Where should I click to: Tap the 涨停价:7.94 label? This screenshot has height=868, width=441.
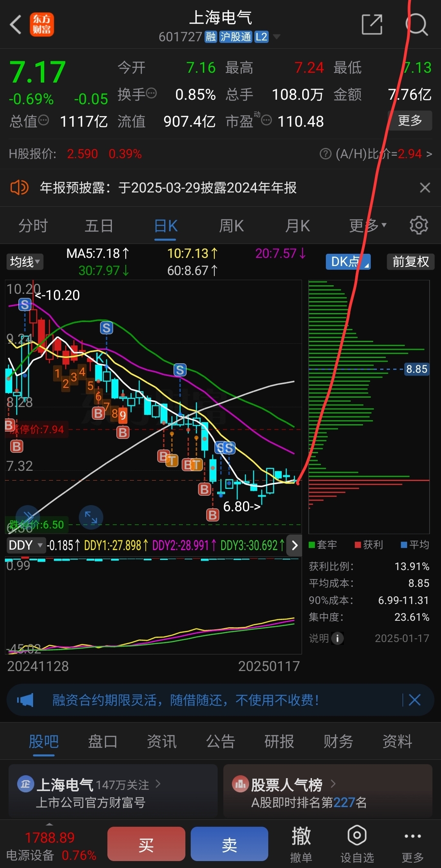37,430
